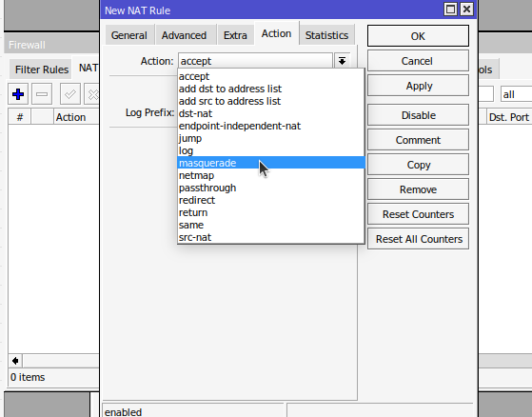Click Reset All Counters button

click(x=418, y=239)
